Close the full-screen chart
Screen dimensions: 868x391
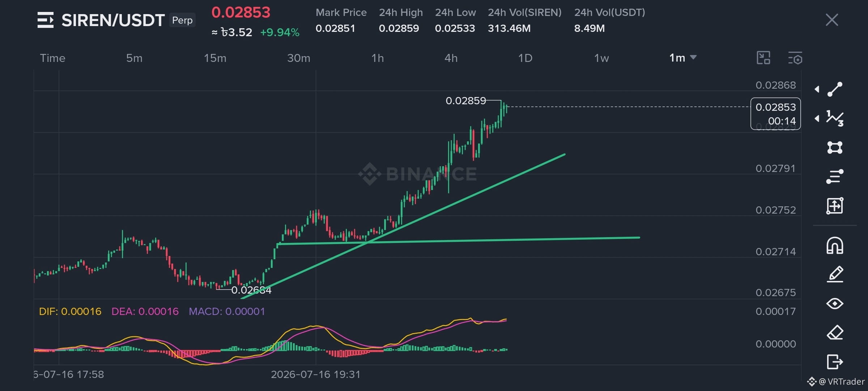[x=832, y=20]
